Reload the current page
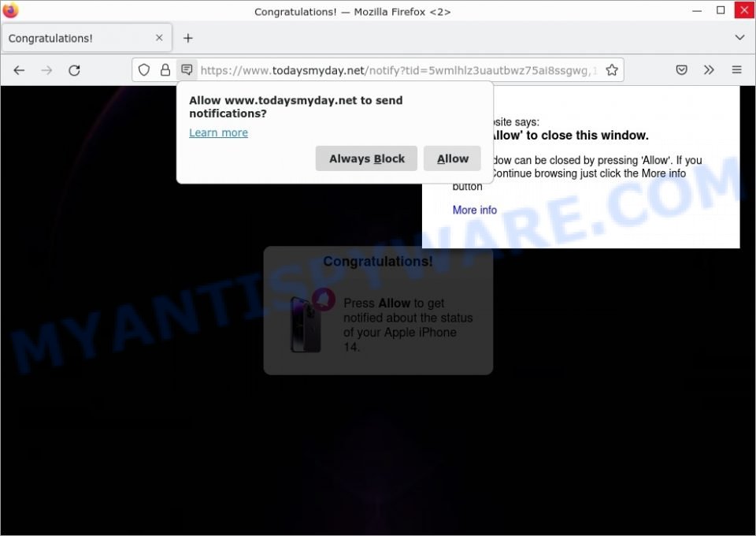Image resolution: width=756 pixels, height=536 pixels. [74, 70]
